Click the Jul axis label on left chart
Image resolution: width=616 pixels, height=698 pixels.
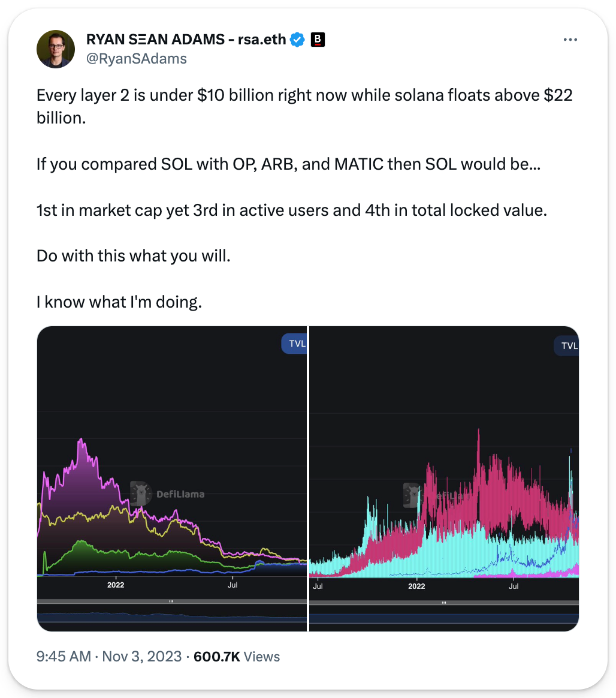coord(232,584)
